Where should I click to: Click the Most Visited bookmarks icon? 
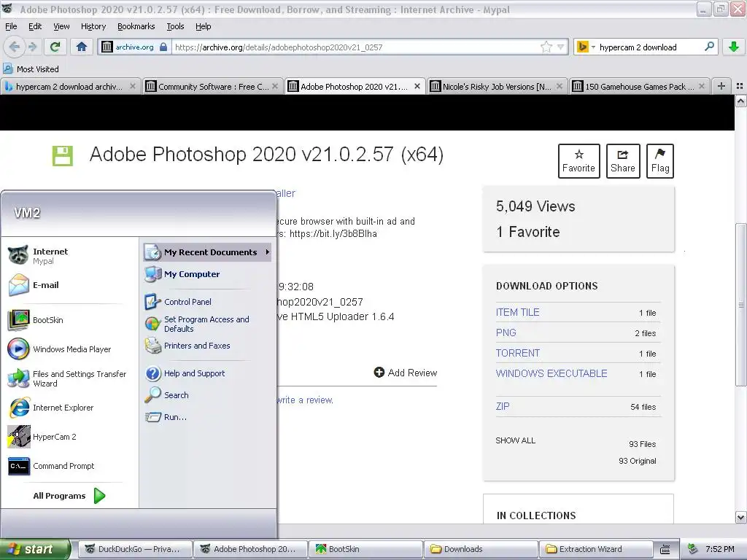(x=8, y=69)
